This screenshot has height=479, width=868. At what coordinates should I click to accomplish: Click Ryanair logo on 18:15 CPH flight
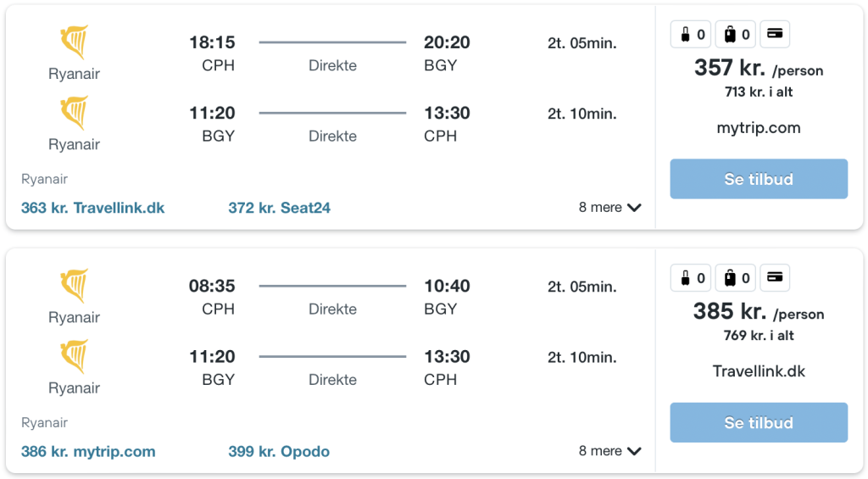75,42
